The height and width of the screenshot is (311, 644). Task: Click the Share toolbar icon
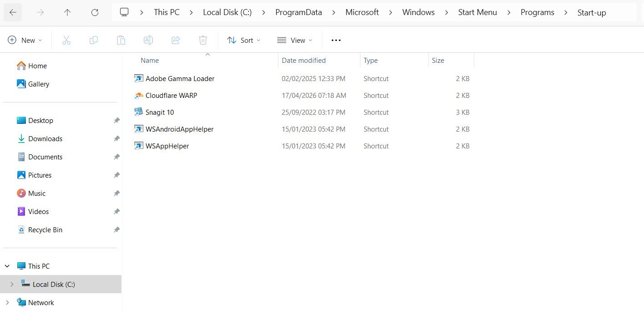point(176,40)
